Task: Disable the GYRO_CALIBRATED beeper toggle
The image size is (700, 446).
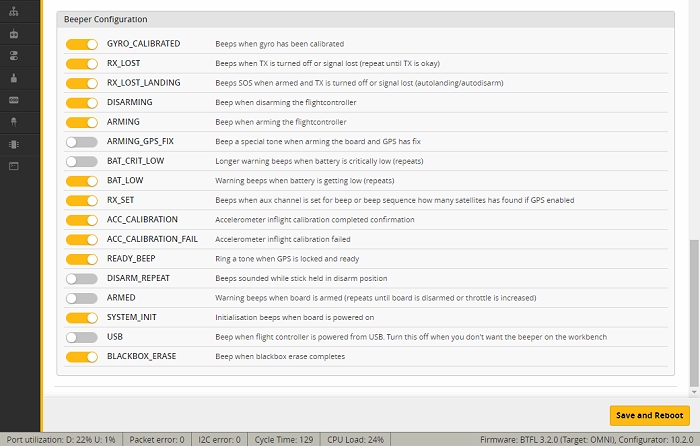Action: pos(82,44)
